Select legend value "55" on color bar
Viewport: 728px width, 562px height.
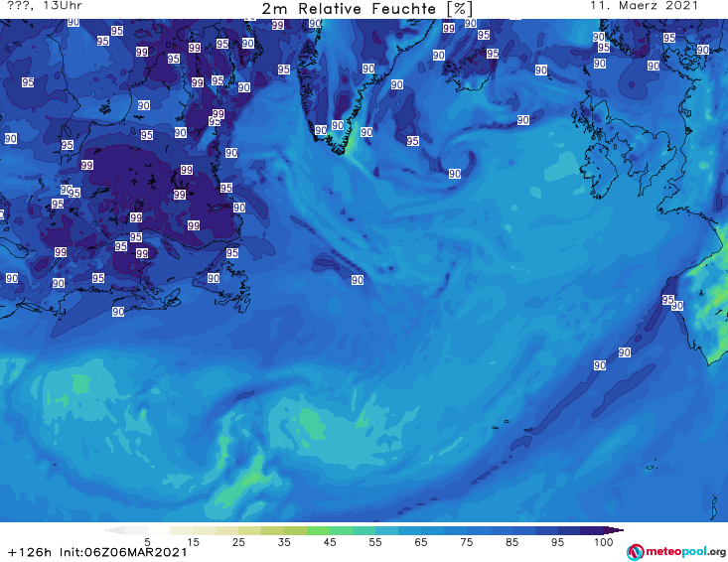[374, 541]
